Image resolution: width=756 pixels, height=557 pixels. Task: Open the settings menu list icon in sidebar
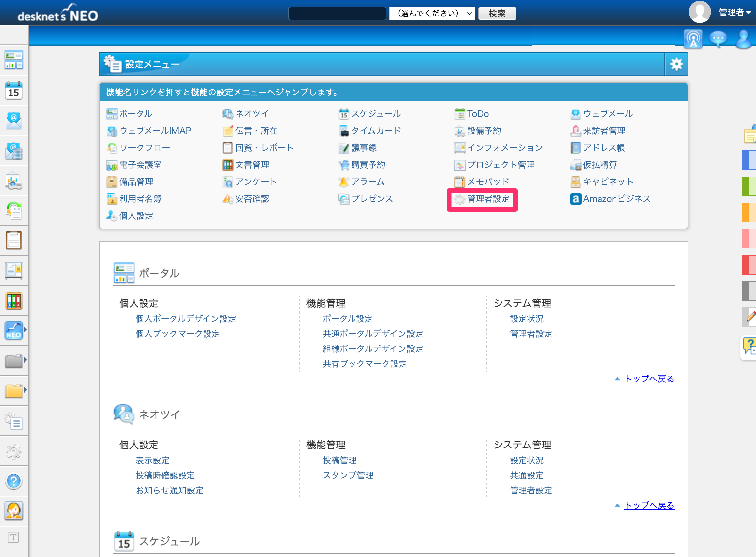click(x=14, y=421)
